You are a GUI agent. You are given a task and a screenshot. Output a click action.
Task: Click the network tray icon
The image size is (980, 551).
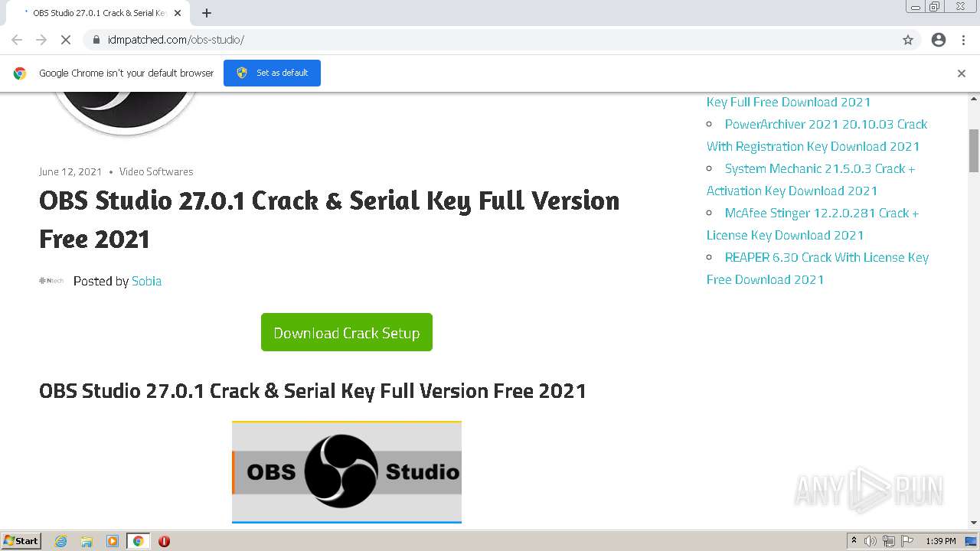(x=889, y=541)
